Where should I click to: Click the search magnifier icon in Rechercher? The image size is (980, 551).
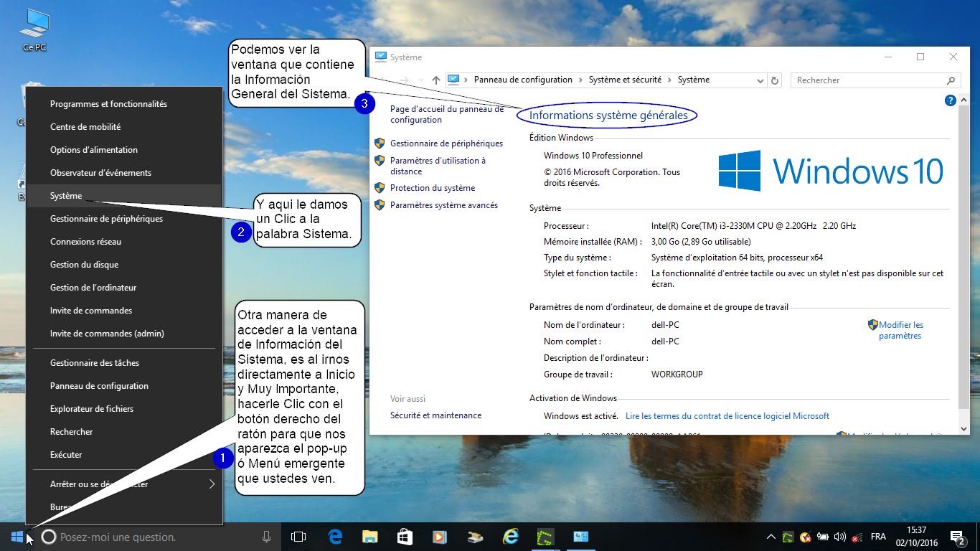tap(951, 80)
